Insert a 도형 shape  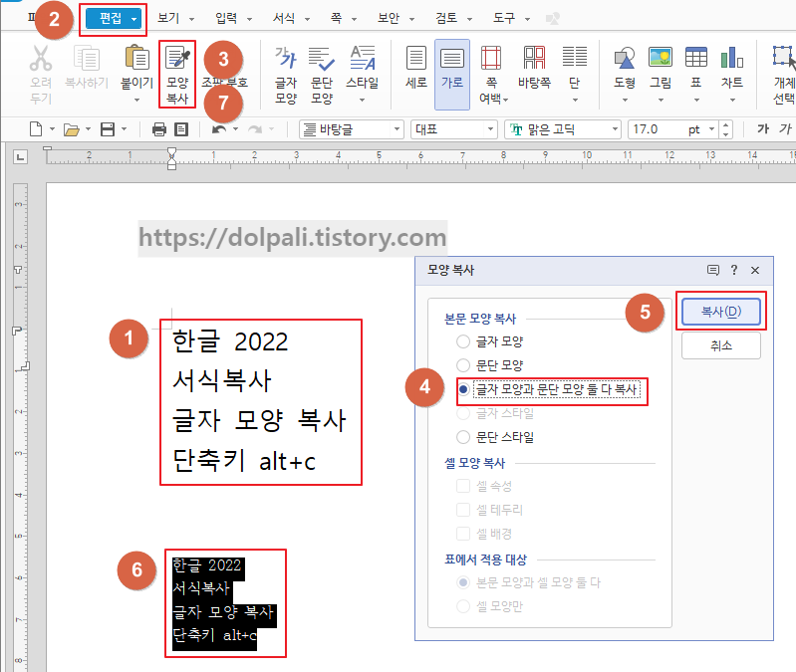pos(625,58)
